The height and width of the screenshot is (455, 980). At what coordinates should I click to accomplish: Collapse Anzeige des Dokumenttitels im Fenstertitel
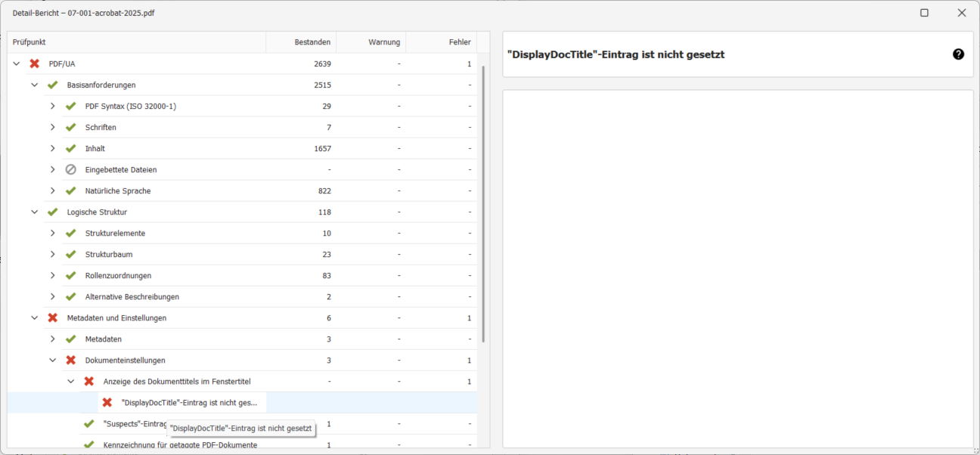[x=71, y=382]
